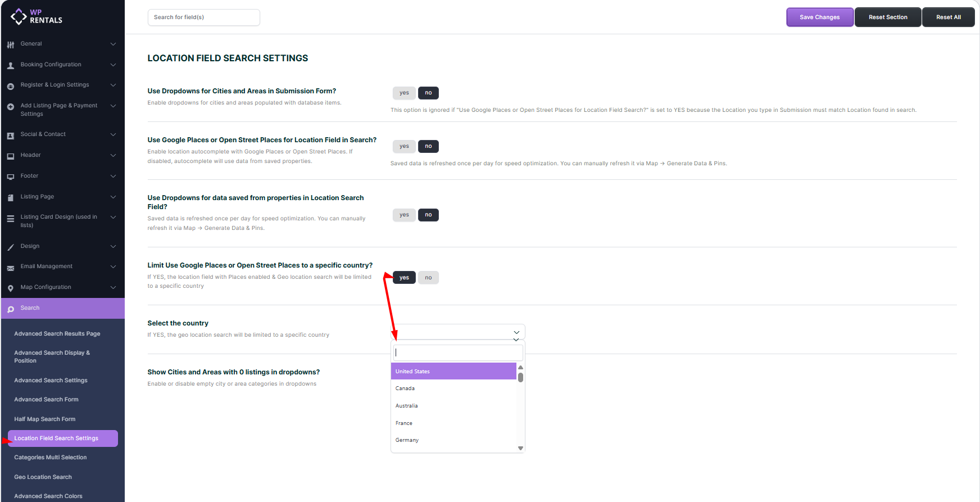This screenshot has width=980, height=502.
Task: Click the Map Configuration pin icon
Action: [x=11, y=288]
